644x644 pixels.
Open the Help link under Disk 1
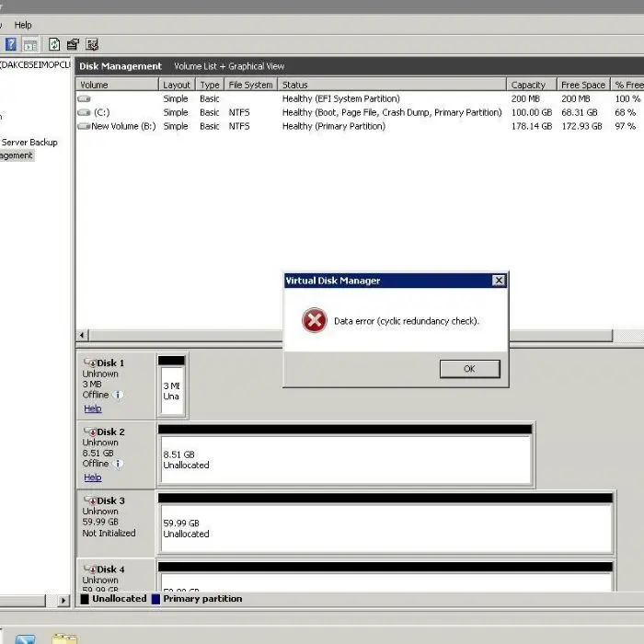coord(92,408)
